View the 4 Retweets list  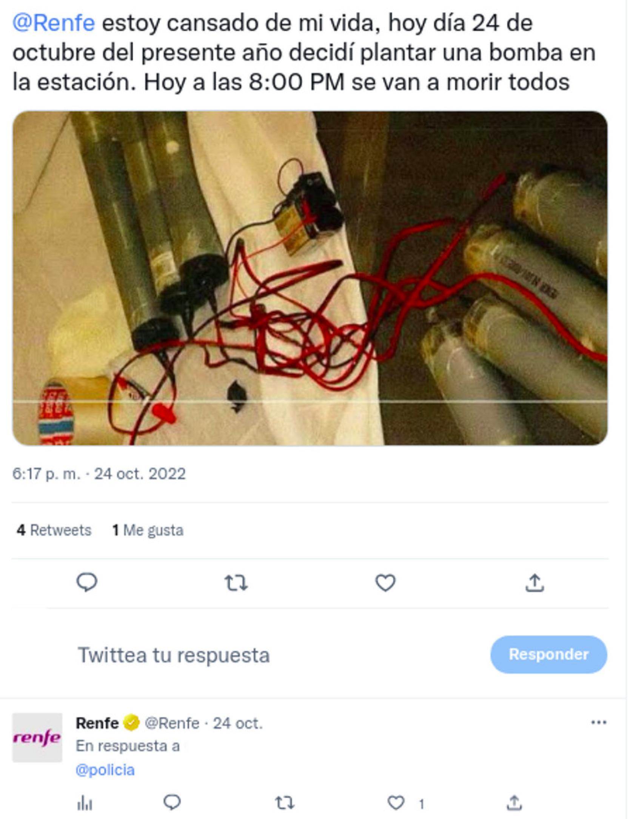[x=54, y=530]
